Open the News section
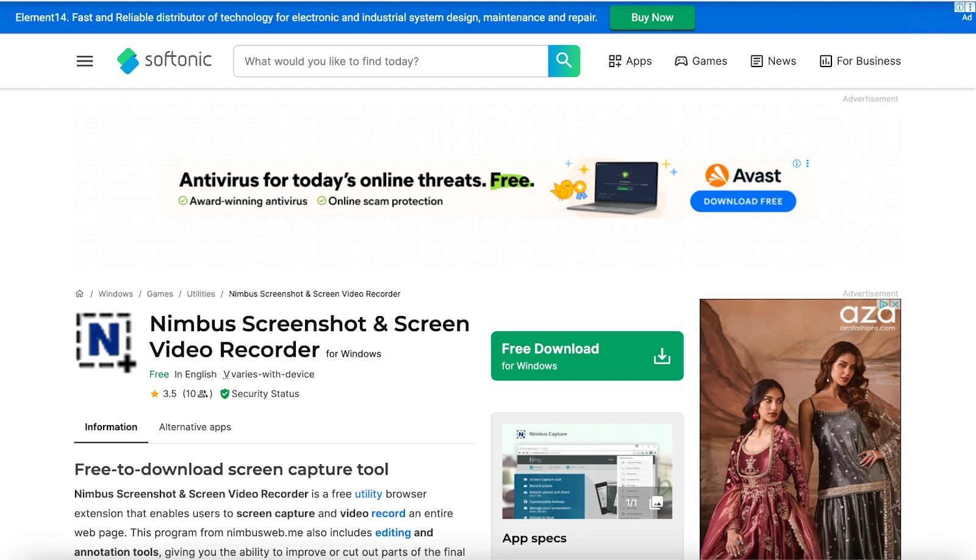The height and width of the screenshot is (560, 976). (773, 61)
